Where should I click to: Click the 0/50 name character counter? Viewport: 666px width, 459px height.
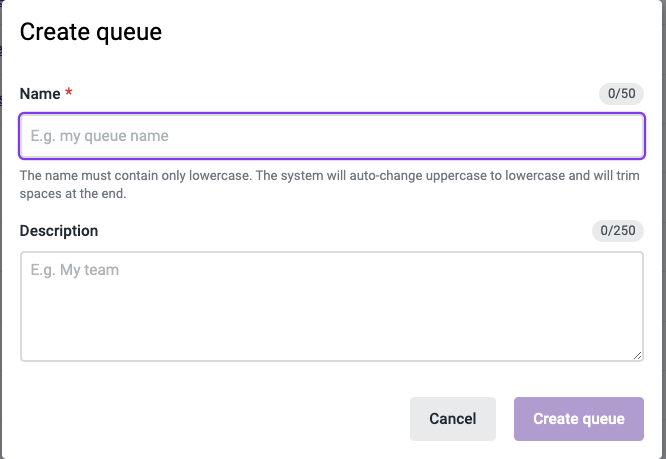pyautogui.click(x=621, y=93)
